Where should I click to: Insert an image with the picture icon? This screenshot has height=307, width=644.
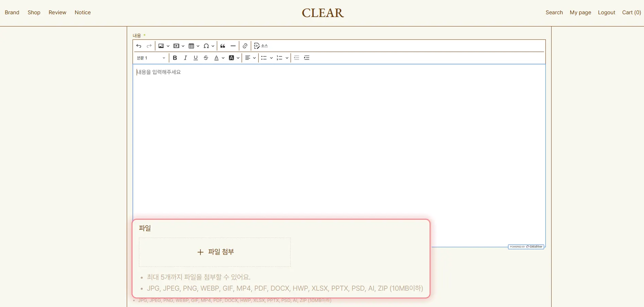161,46
